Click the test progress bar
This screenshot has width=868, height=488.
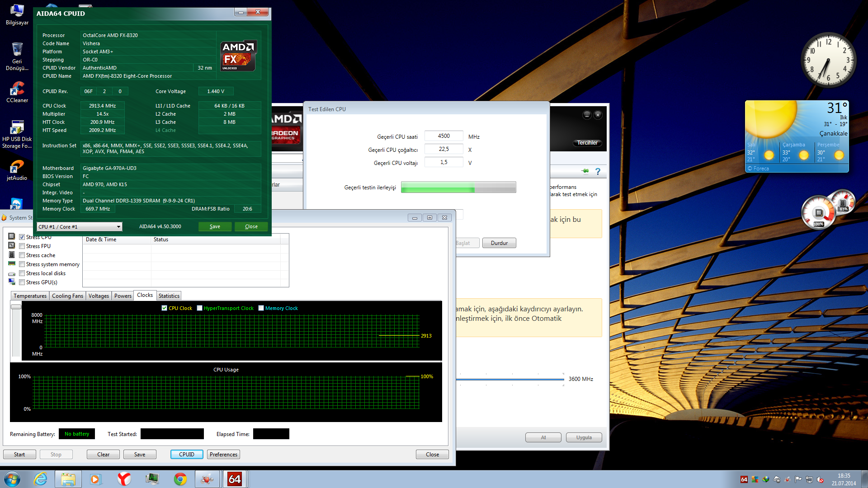[x=458, y=187]
